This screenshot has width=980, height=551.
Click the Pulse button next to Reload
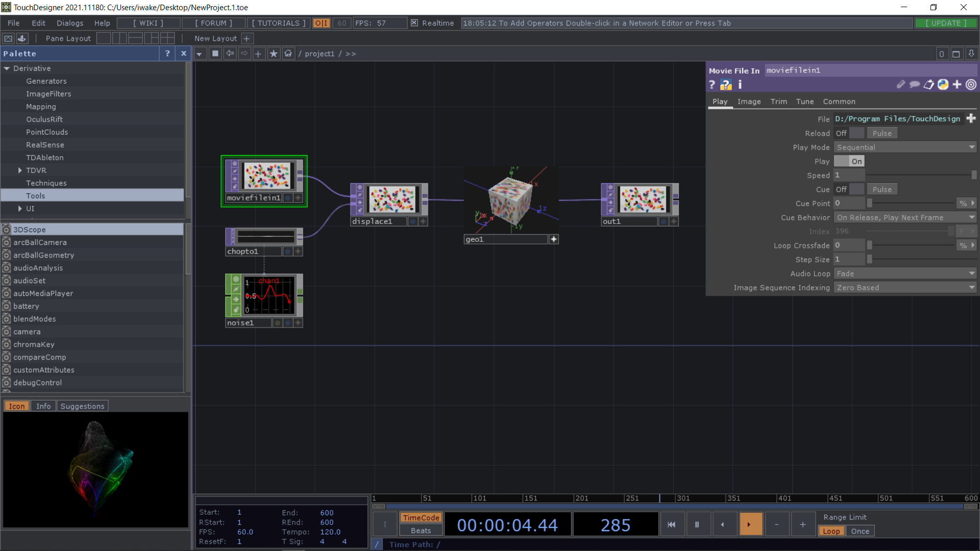(x=881, y=133)
